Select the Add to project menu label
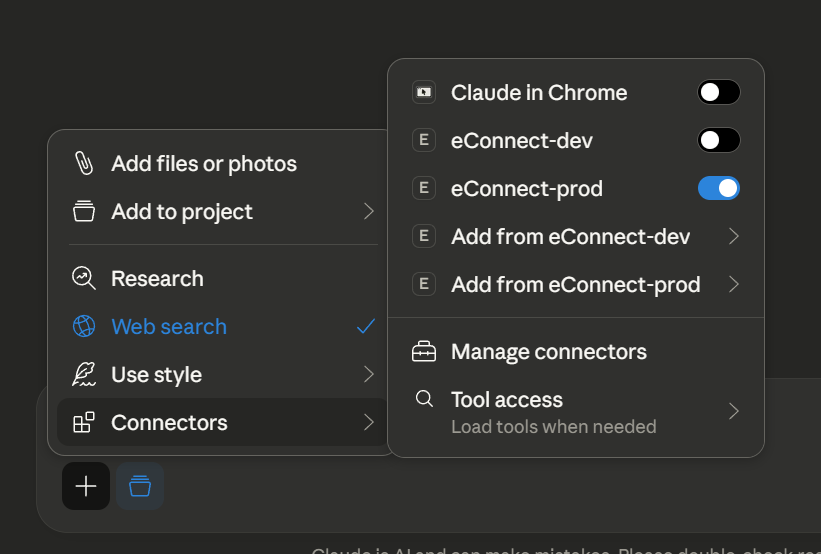This screenshot has width=821, height=554. (x=182, y=212)
